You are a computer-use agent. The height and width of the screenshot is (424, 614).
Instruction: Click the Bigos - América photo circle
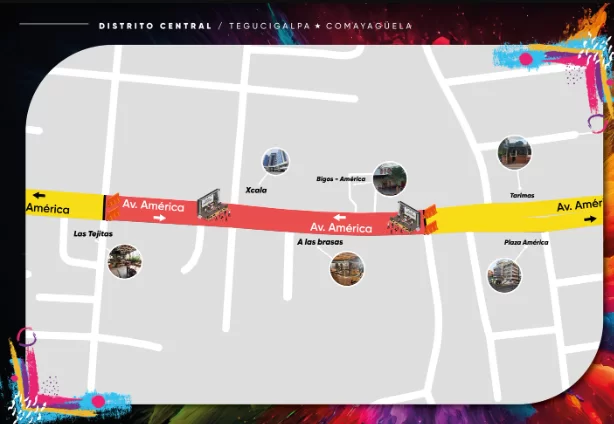(390, 179)
